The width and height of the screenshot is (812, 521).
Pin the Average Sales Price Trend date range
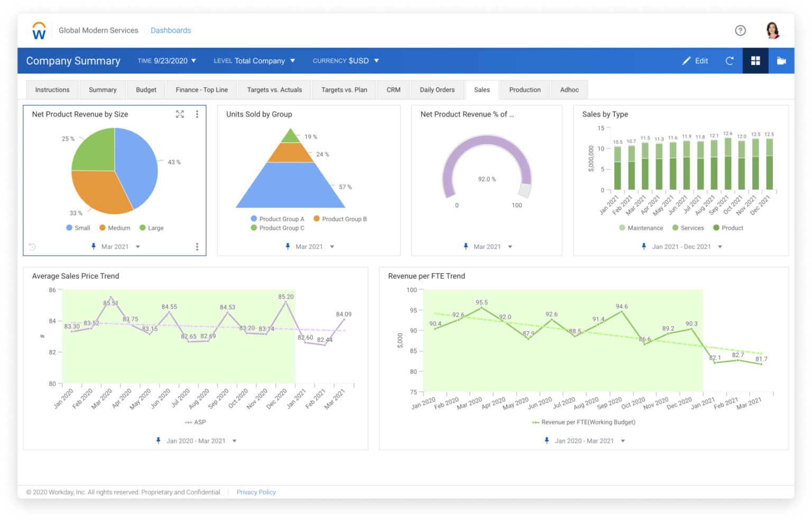pos(158,440)
